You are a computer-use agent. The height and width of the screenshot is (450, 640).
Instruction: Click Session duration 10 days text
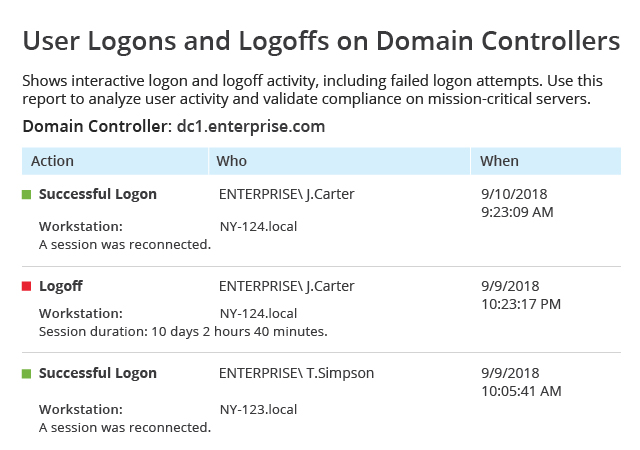pyautogui.click(x=183, y=332)
